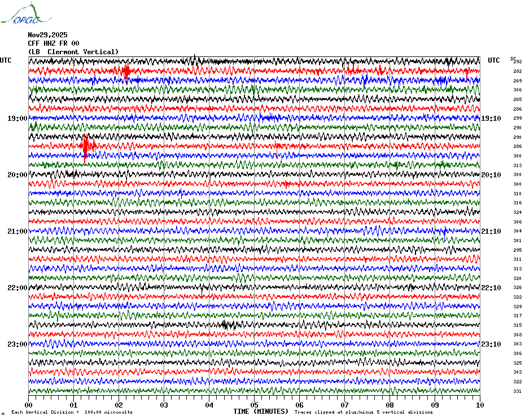Click the large red burst near minute 2
This screenshot has height=420, width=525.
click(126, 71)
